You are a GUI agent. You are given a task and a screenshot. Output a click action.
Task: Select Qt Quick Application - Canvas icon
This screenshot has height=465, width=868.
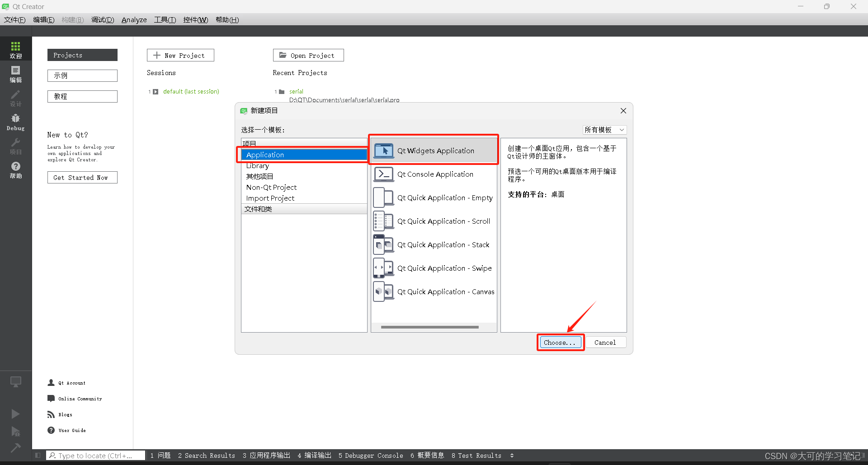[384, 291]
